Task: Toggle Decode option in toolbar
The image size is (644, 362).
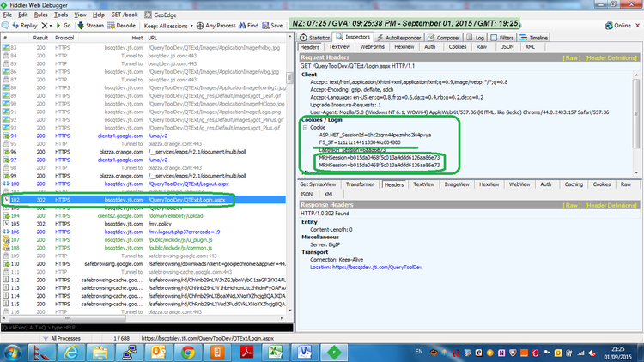Action: pos(122,26)
